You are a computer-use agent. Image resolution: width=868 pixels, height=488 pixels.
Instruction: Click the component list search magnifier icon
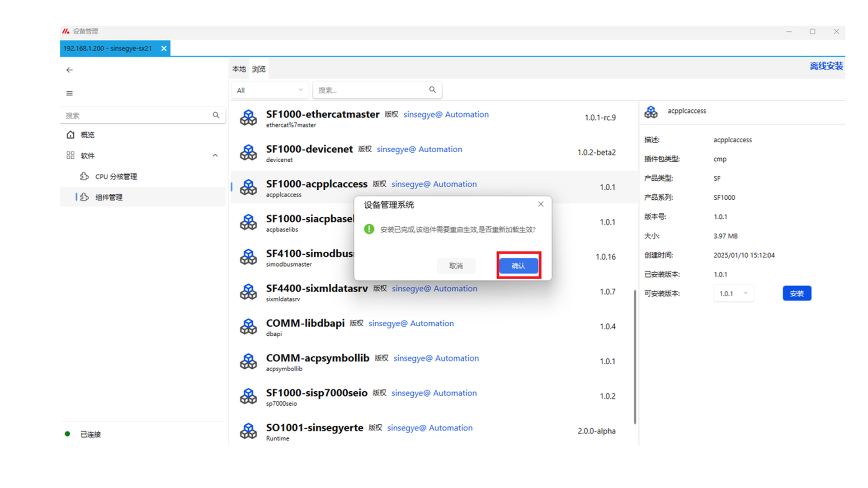click(433, 90)
